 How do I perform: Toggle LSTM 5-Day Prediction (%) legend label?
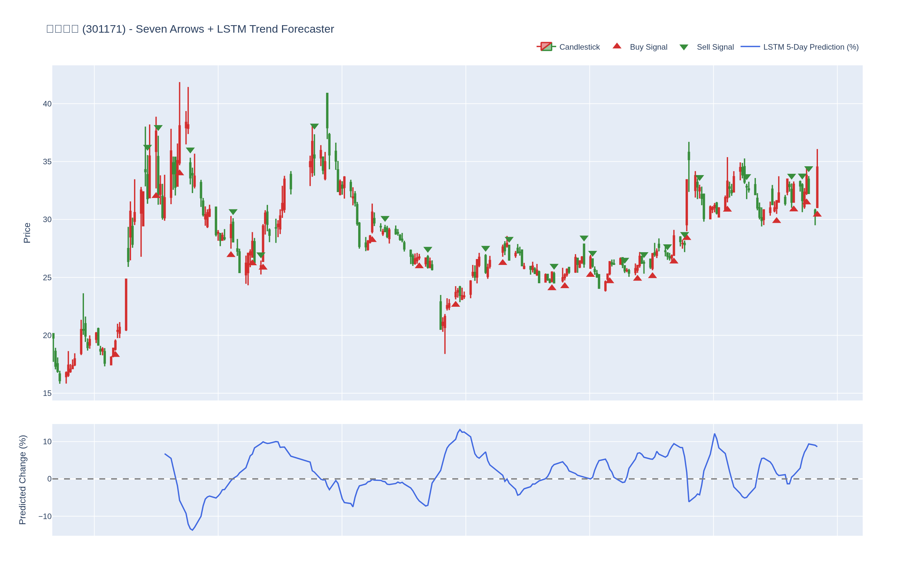coord(810,47)
